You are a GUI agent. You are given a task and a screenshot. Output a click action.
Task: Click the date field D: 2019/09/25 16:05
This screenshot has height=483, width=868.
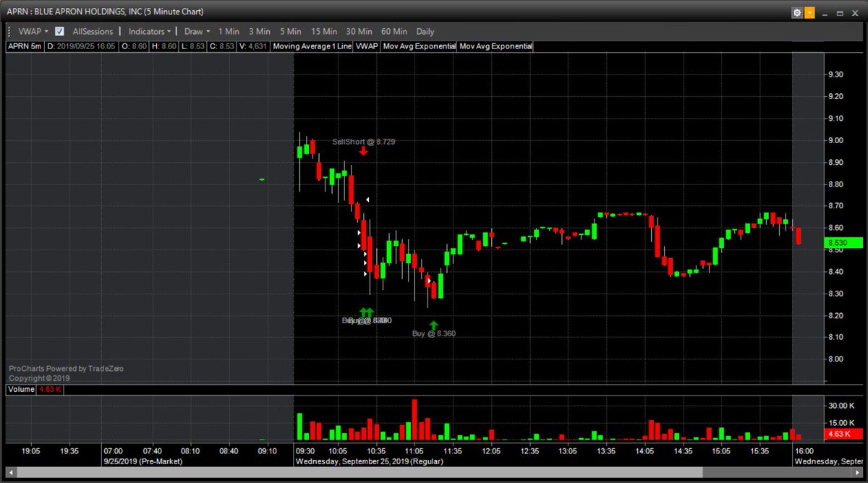(x=83, y=46)
